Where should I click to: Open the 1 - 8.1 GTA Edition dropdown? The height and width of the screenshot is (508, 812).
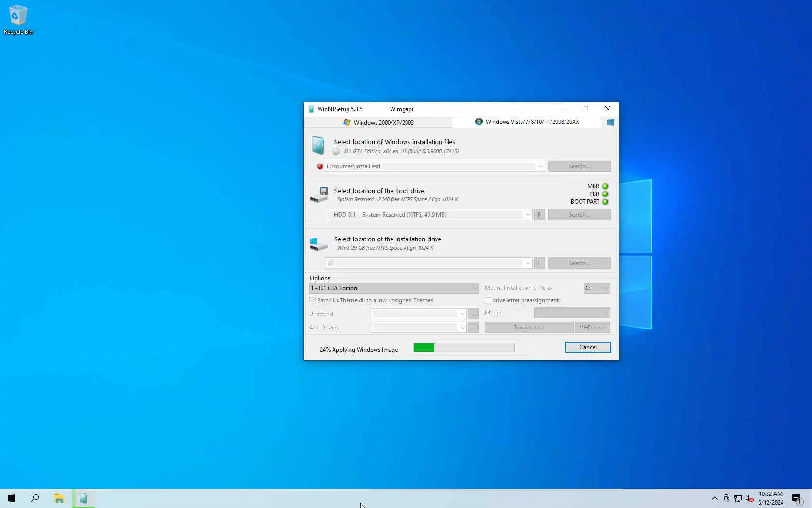pos(394,288)
